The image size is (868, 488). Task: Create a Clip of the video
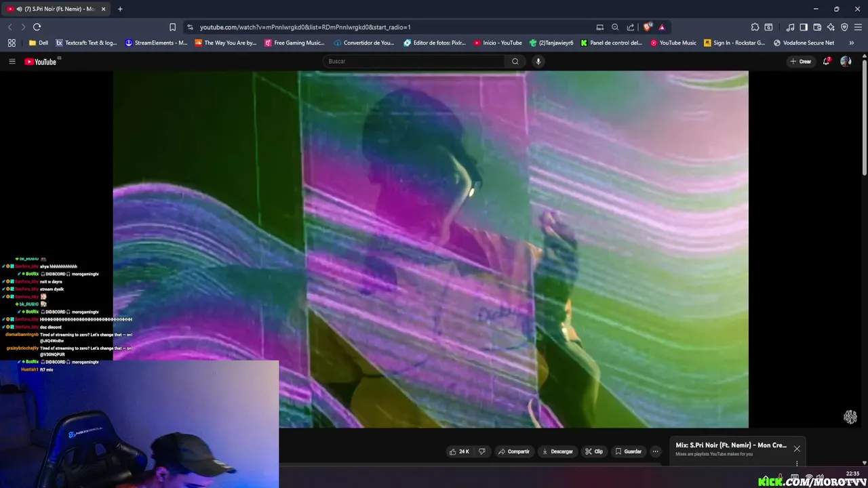pos(594,451)
